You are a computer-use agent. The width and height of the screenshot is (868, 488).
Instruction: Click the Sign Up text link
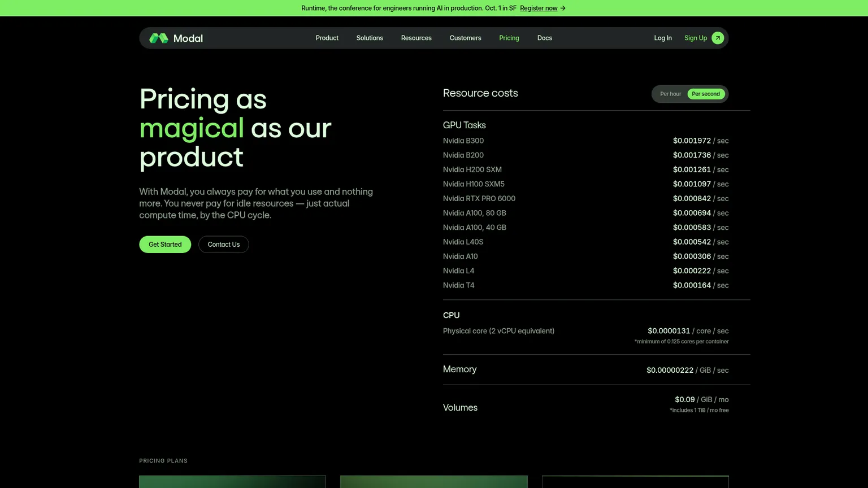pos(696,38)
